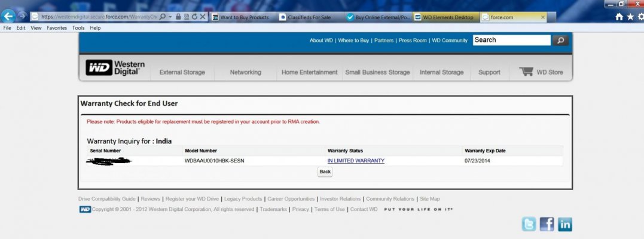Open the Favorites menu
Image resolution: width=644 pixels, height=239 pixels.
57,28
